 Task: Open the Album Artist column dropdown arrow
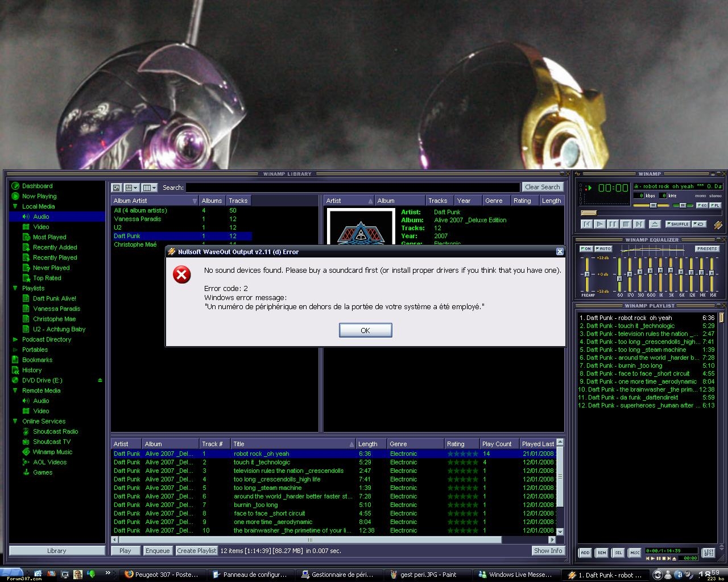(x=195, y=201)
